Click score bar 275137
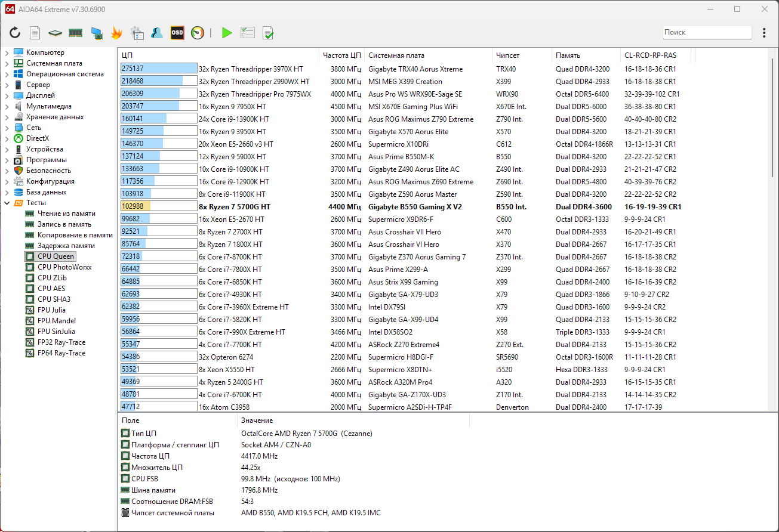This screenshot has width=779, height=532. pos(159,69)
